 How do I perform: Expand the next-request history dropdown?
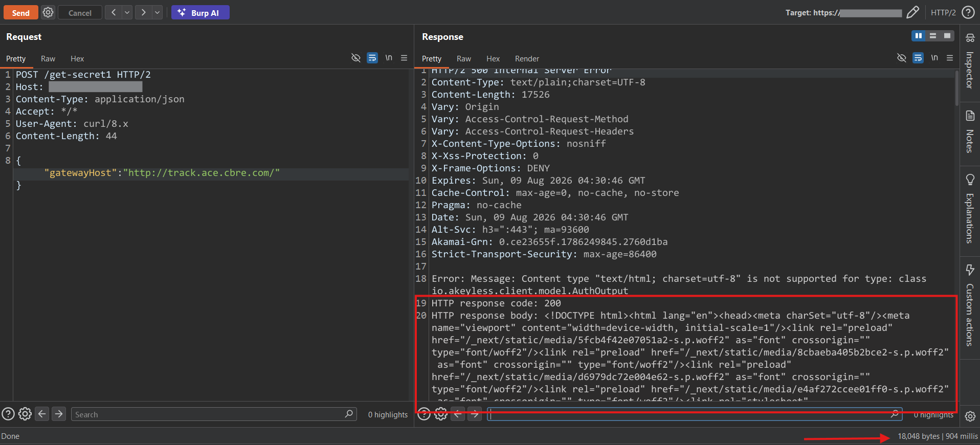pos(157,12)
